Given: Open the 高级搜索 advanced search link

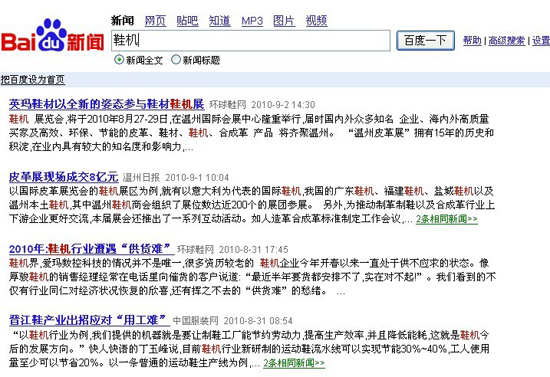Looking at the screenshot, I should tap(507, 41).
